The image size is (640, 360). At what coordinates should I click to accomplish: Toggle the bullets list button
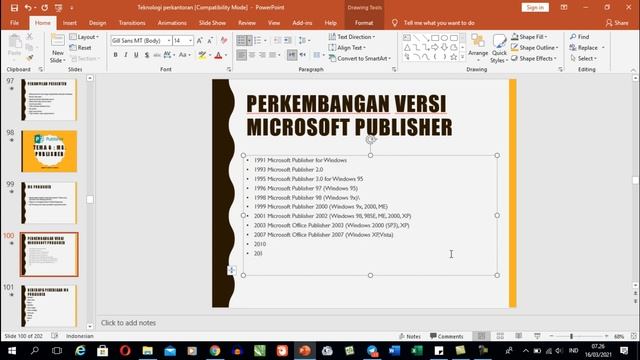tap(241, 40)
